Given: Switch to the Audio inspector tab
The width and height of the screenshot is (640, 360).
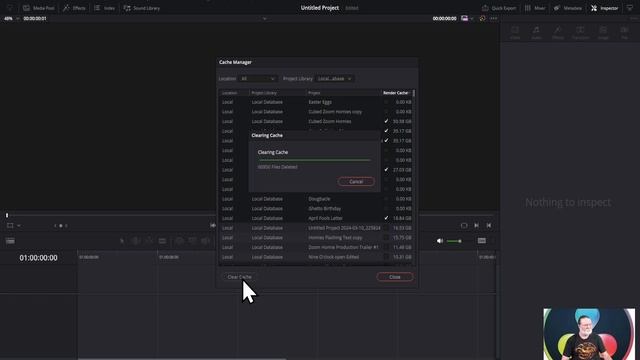Looking at the screenshot, I should 536,33.
